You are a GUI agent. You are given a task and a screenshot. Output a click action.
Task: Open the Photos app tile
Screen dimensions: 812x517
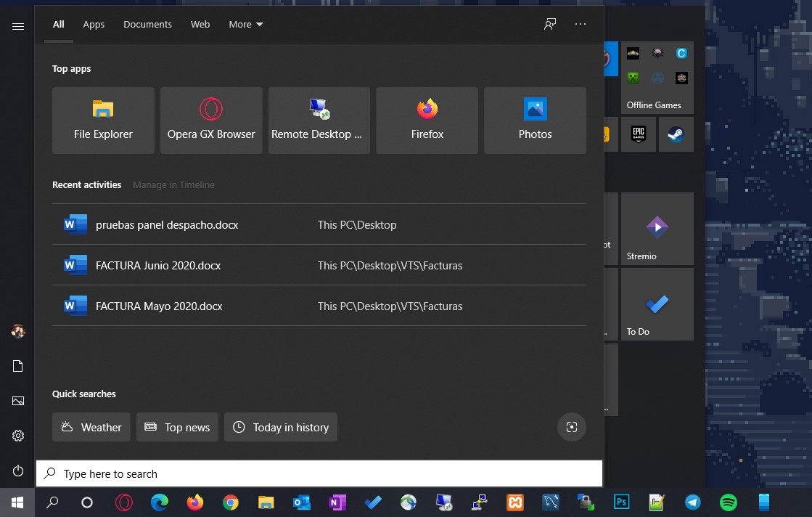click(x=535, y=121)
